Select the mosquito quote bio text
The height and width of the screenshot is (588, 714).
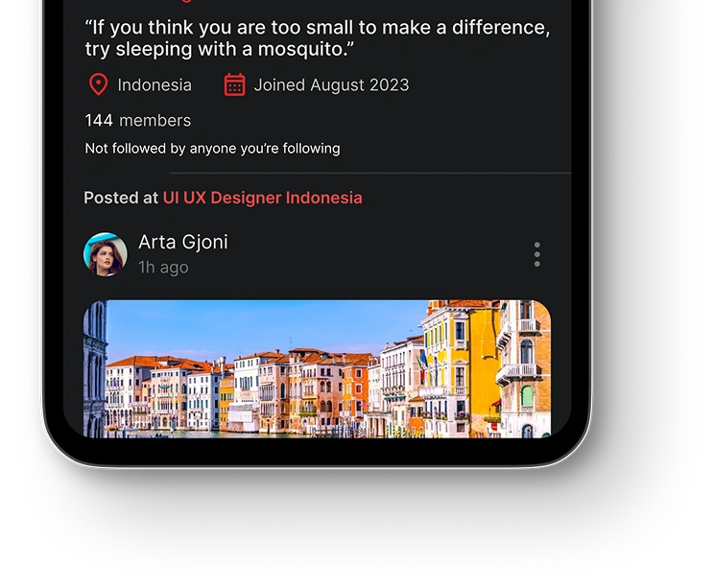(318, 38)
